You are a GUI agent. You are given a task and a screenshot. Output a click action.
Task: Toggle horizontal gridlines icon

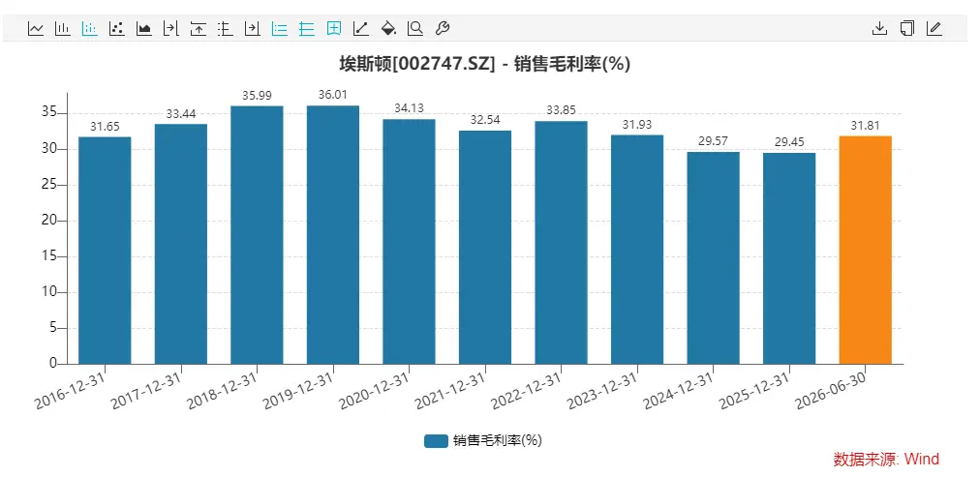click(307, 28)
